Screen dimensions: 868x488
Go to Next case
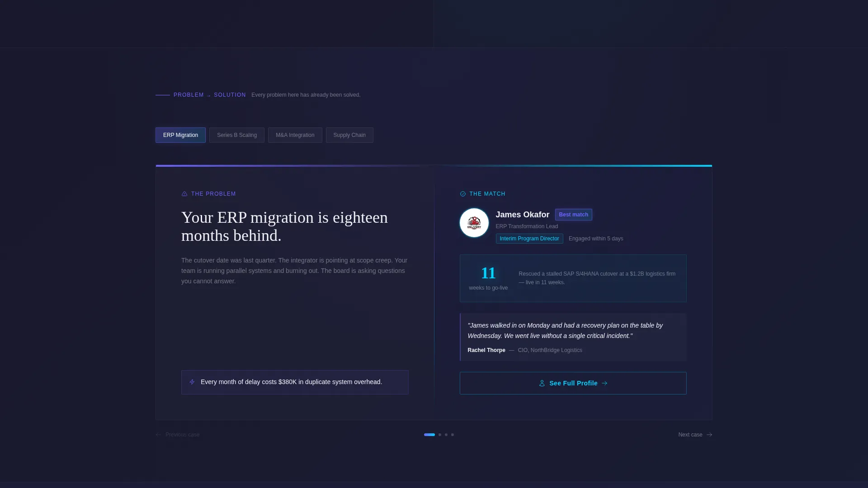(x=695, y=435)
